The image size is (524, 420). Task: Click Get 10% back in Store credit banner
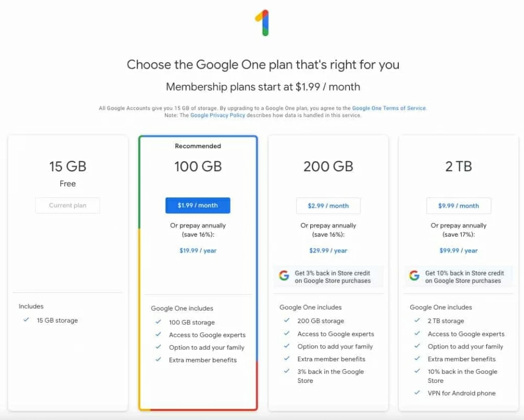click(x=464, y=277)
